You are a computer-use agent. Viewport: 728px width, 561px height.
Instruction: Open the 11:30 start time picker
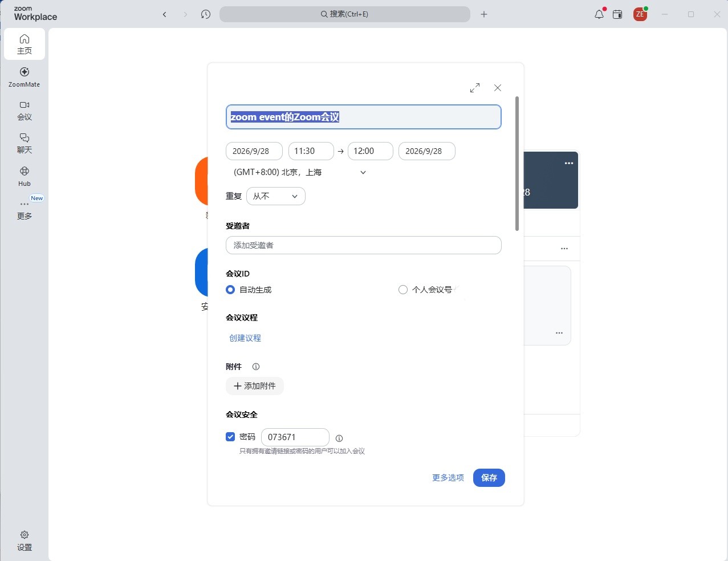coord(311,151)
